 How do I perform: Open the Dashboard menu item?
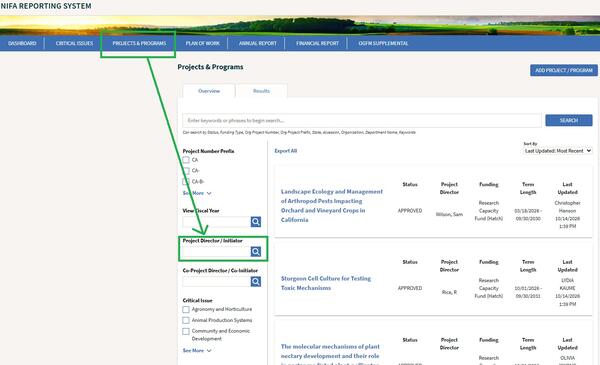click(x=22, y=43)
